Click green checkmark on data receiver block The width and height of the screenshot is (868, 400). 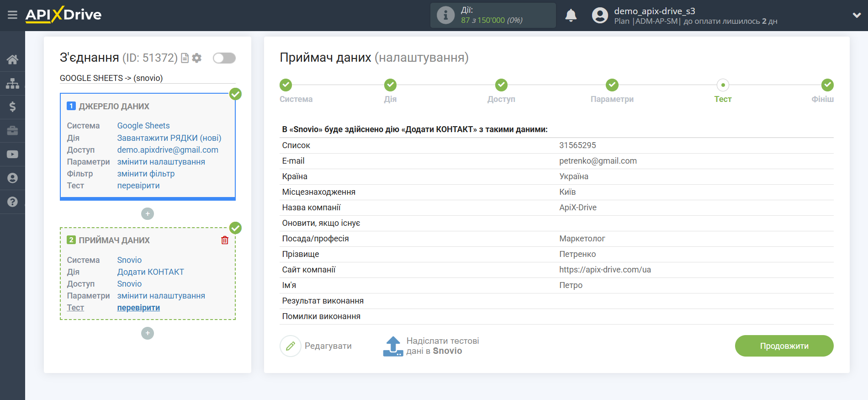click(235, 228)
